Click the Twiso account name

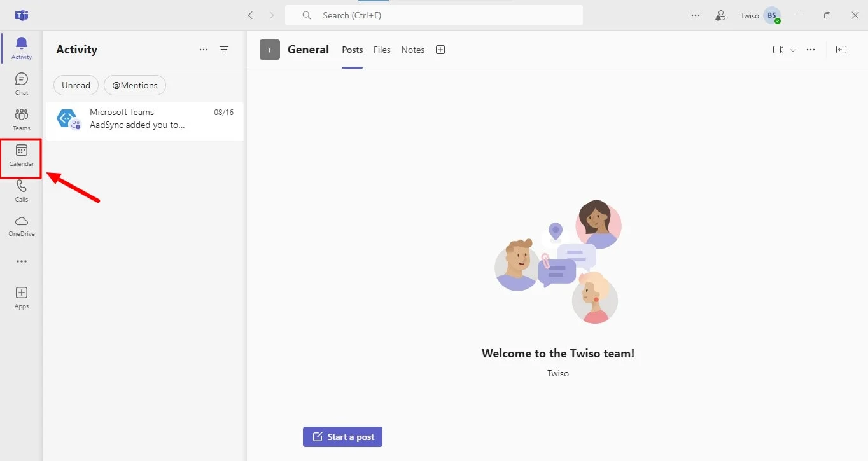pos(750,15)
